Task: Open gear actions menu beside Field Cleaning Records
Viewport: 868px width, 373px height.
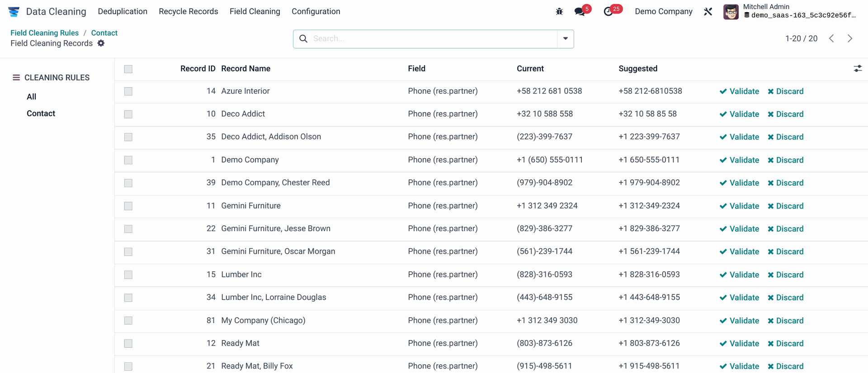Action: point(101,43)
